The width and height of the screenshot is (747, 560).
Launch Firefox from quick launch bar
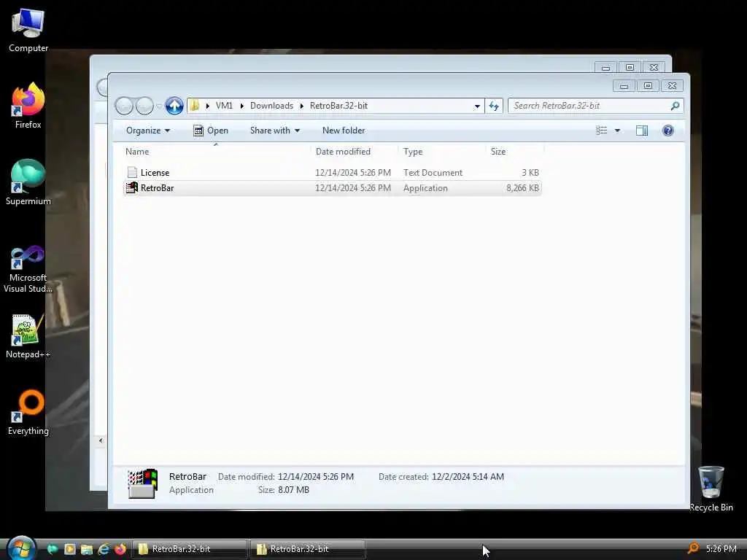(x=120, y=549)
